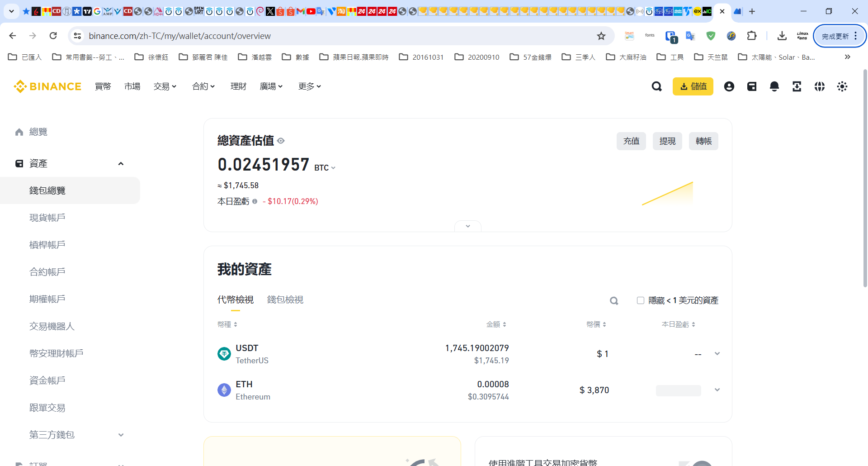Open the wallet icon in header
The image size is (868, 466).
(x=751, y=86)
